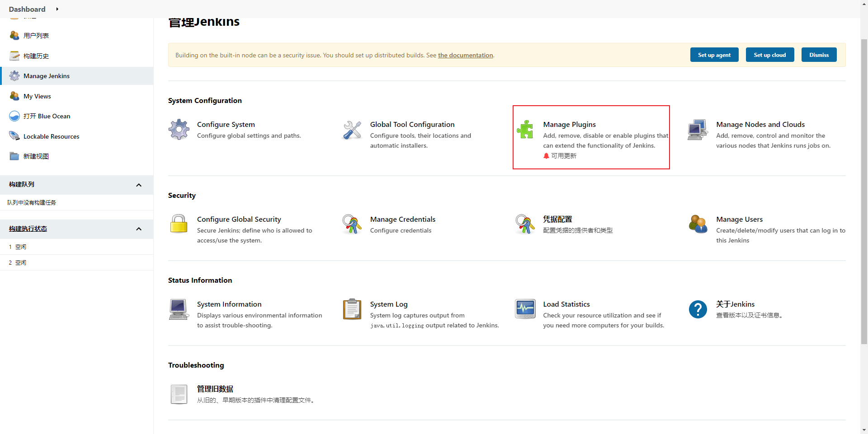Click the Manage Jenkins gear sidebar icon
868x434 pixels.
pyautogui.click(x=14, y=76)
